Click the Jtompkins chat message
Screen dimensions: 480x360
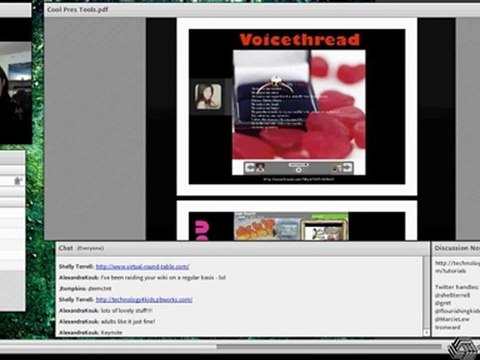click(85, 289)
